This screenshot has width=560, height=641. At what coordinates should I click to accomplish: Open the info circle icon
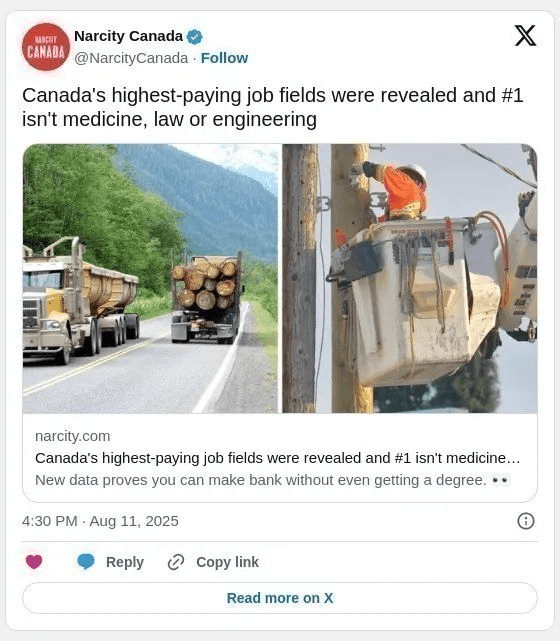pyautogui.click(x=526, y=521)
